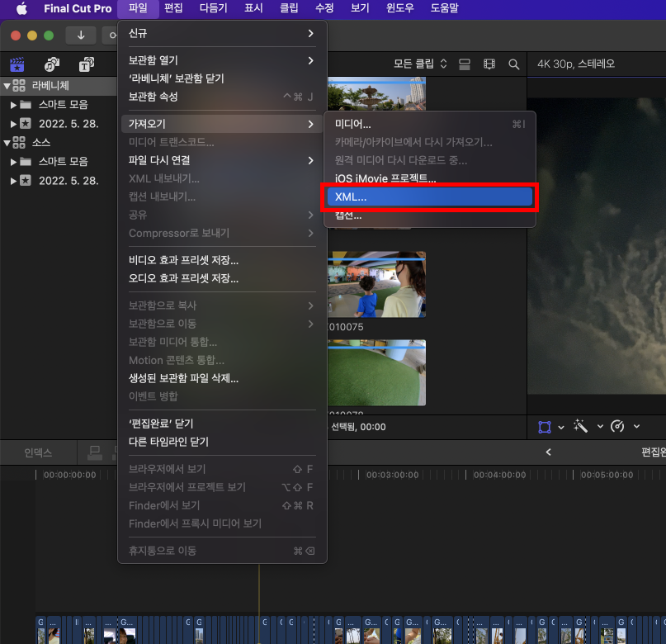
Task: Open the 편집 menu in menu bar
Action: (173, 8)
